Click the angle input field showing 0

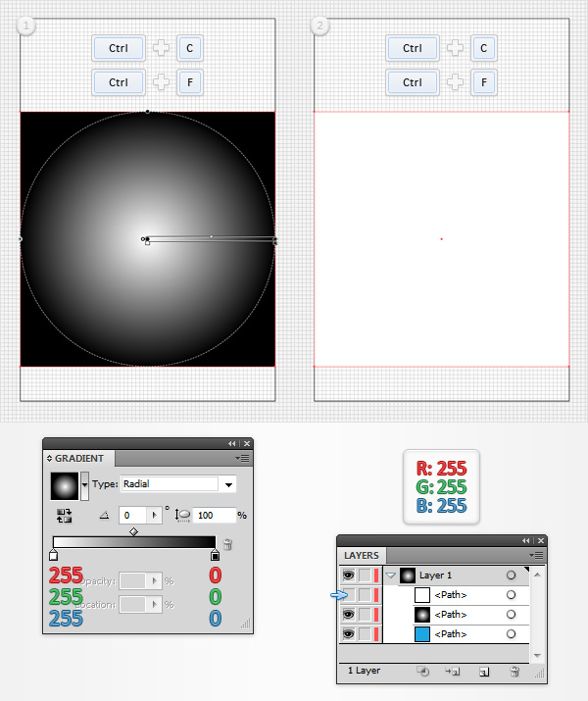tap(133, 515)
